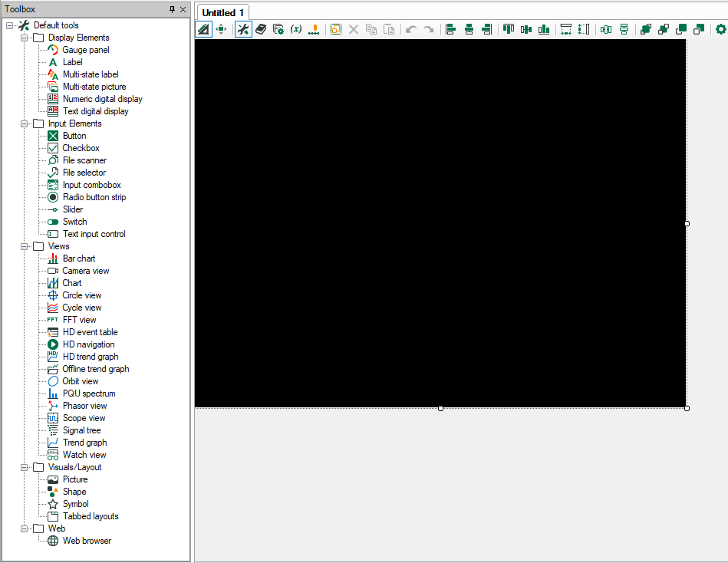
Task: Align selected elements to right edges
Action: click(486, 29)
